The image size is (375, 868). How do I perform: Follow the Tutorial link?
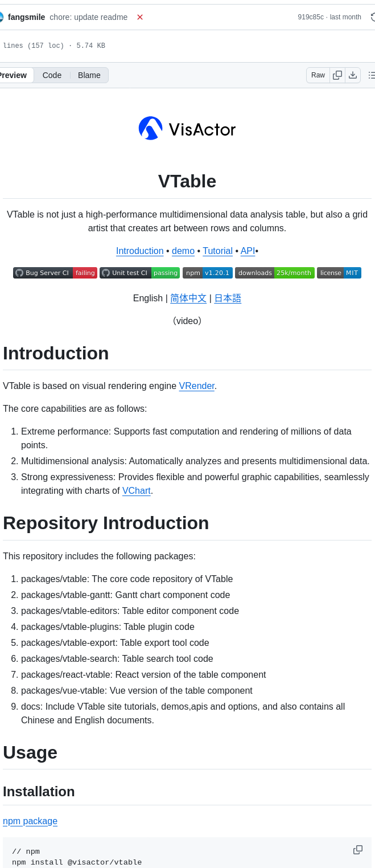tap(217, 251)
